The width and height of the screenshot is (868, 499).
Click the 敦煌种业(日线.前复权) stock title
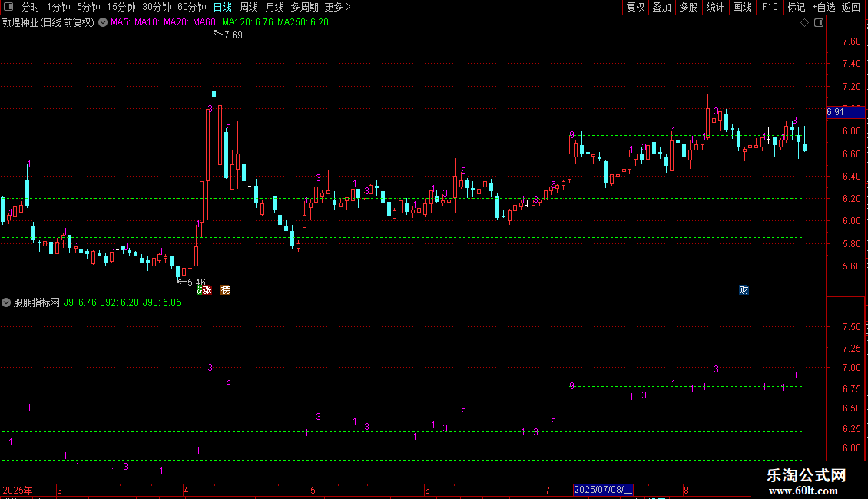point(48,22)
